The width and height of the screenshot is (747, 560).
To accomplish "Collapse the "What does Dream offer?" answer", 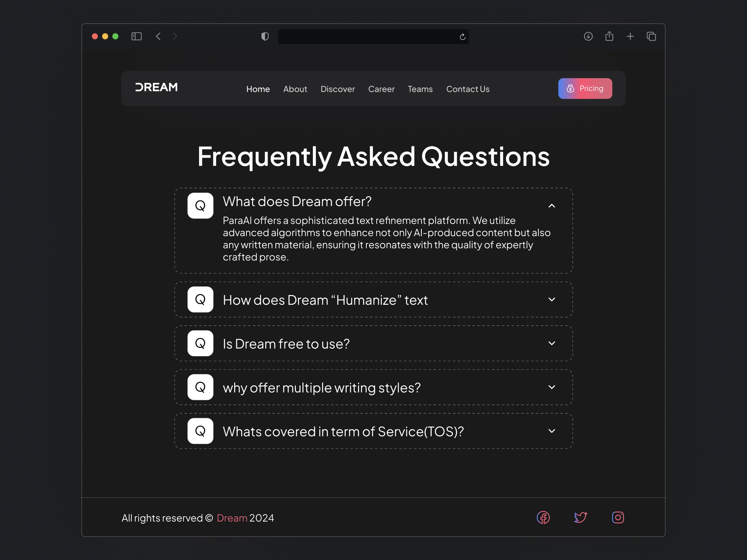I will point(551,206).
